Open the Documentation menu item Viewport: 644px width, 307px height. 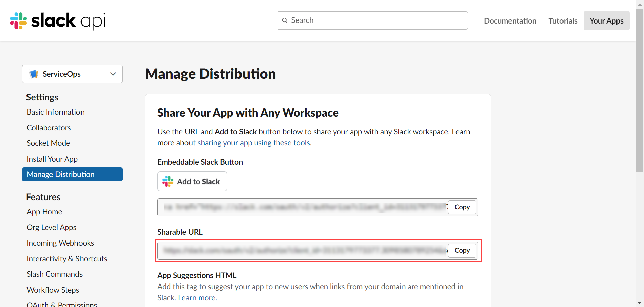tap(510, 21)
